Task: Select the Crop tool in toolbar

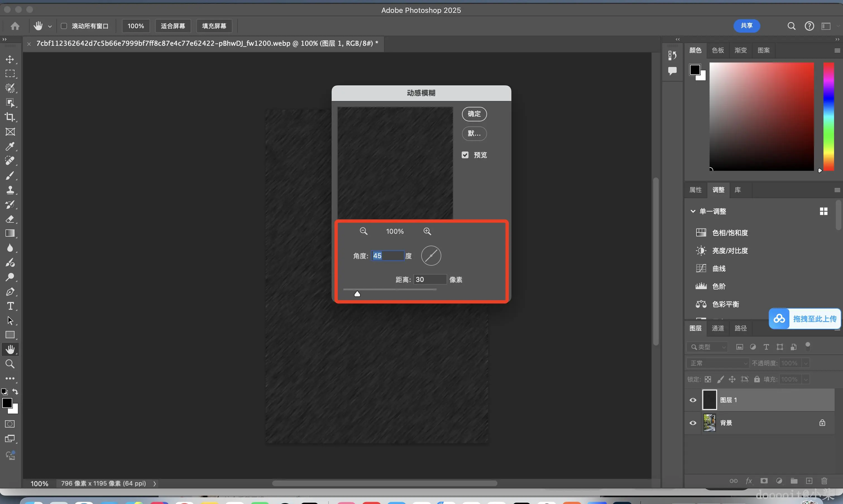Action: point(10,117)
